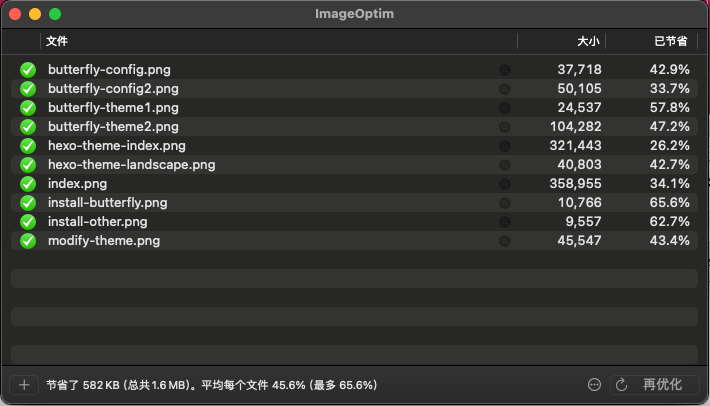Click green checkmark for install-other.png
The height and width of the screenshot is (406, 710).
pyautogui.click(x=28, y=222)
